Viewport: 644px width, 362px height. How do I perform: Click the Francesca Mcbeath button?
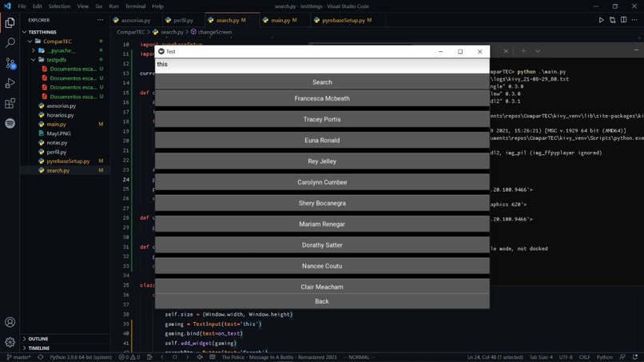pyautogui.click(x=322, y=98)
